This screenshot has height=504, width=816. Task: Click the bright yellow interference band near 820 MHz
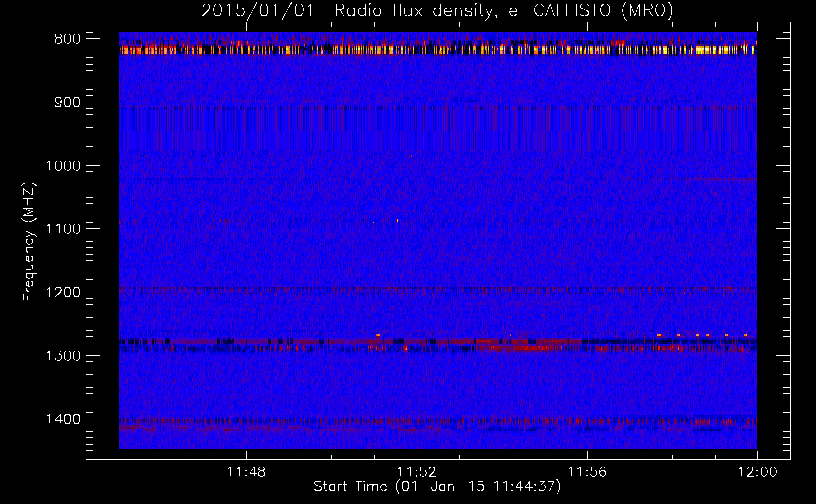pos(438,50)
